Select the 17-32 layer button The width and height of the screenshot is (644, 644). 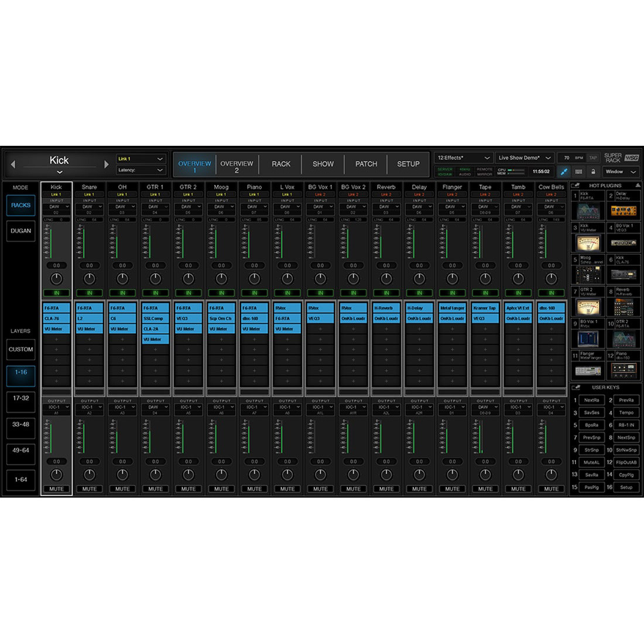21,398
